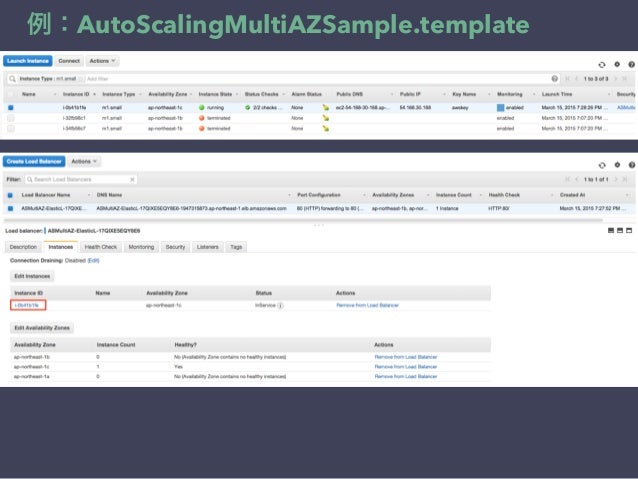Remove instance i-0b41b1fe from the load balancer
Viewport: 638px width, 479px height.
click(x=367, y=305)
